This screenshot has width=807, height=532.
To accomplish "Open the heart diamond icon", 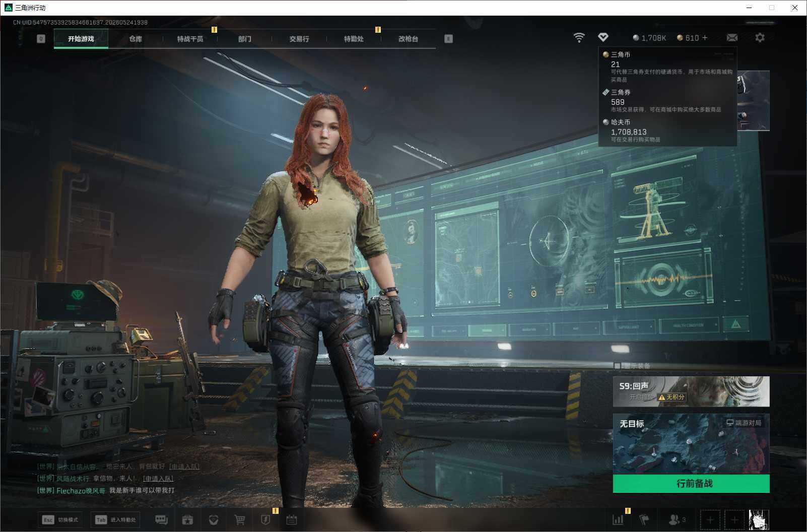I will (x=214, y=520).
